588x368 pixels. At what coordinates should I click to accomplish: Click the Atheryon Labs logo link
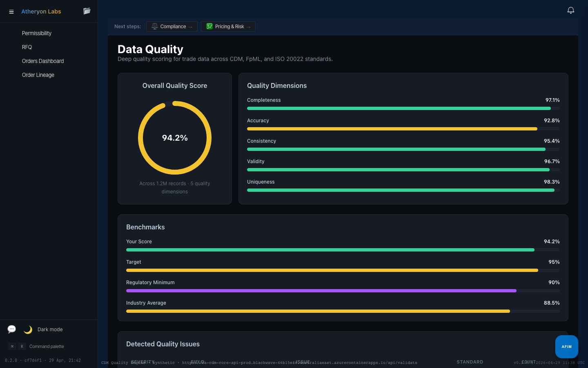click(41, 11)
